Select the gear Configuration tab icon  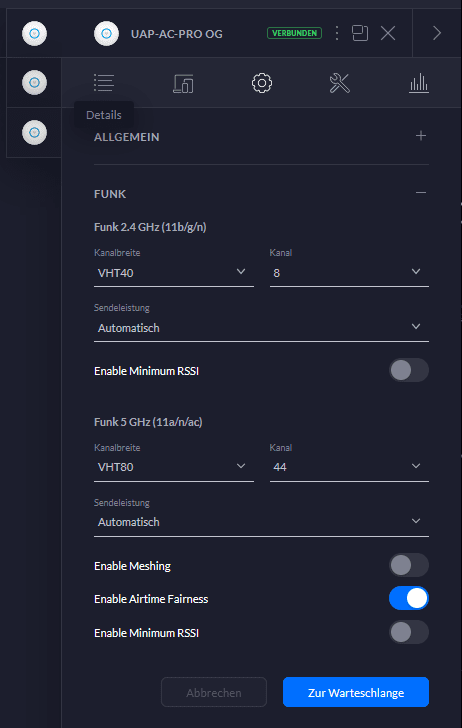click(x=261, y=83)
